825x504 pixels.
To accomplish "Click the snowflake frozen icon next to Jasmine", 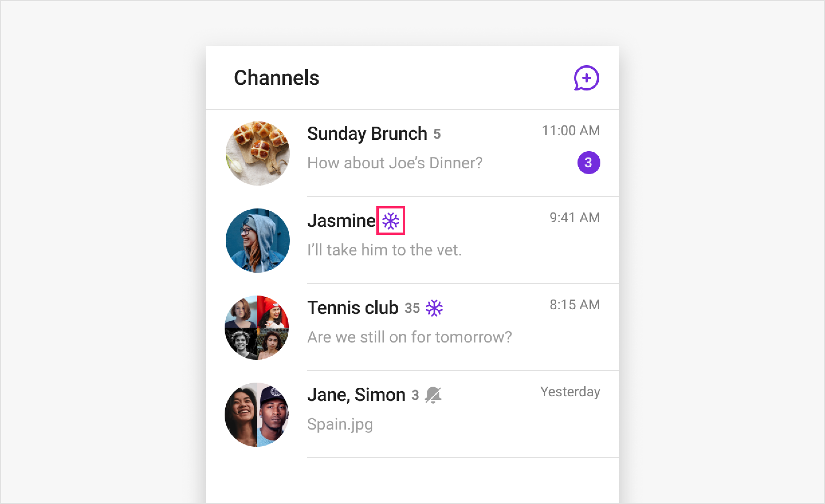I will 390,220.
